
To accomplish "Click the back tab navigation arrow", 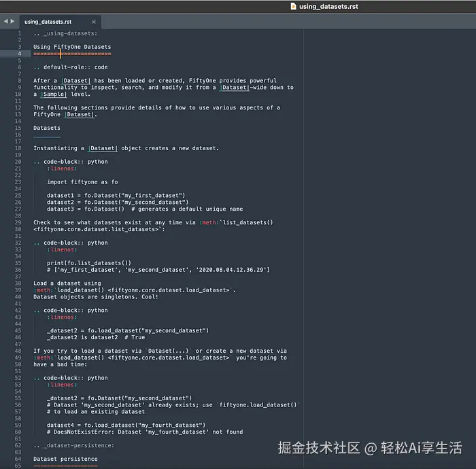I will coord(5,21).
